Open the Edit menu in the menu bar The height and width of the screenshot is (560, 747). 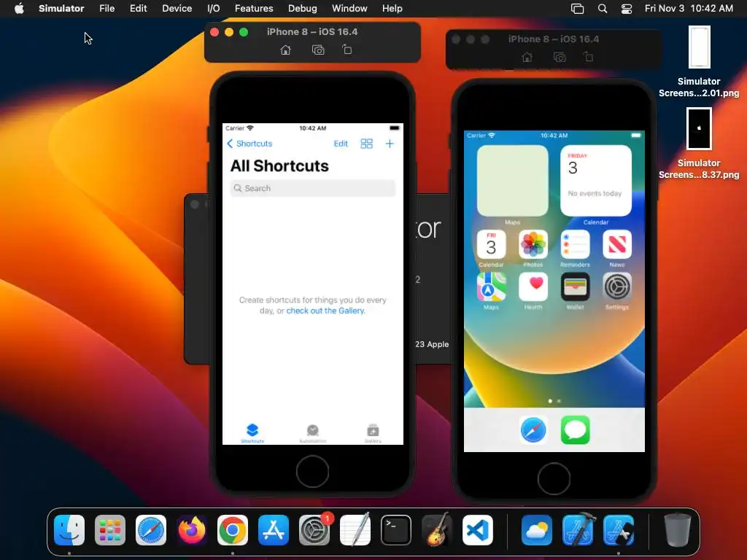(x=138, y=8)
